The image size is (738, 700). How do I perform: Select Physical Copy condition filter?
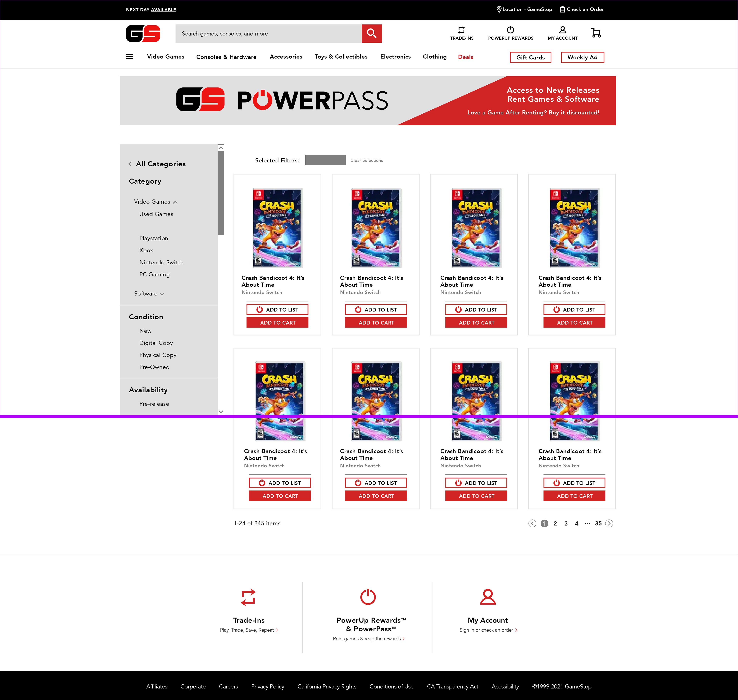click(158, 355)
